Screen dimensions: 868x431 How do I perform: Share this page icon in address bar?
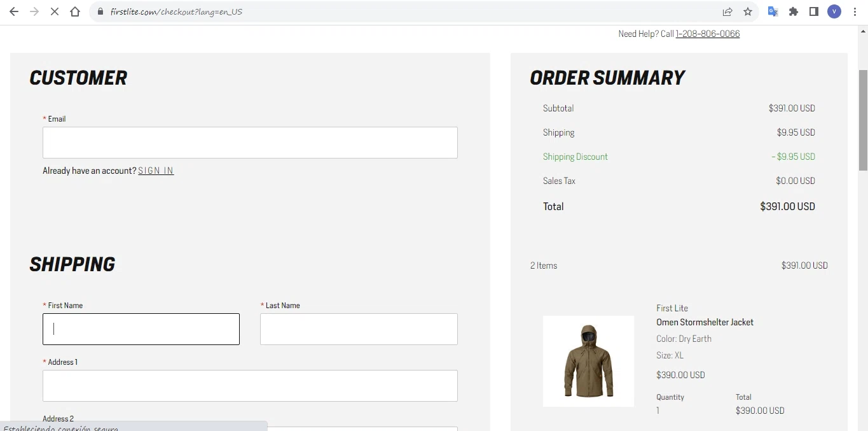[727, 11]
